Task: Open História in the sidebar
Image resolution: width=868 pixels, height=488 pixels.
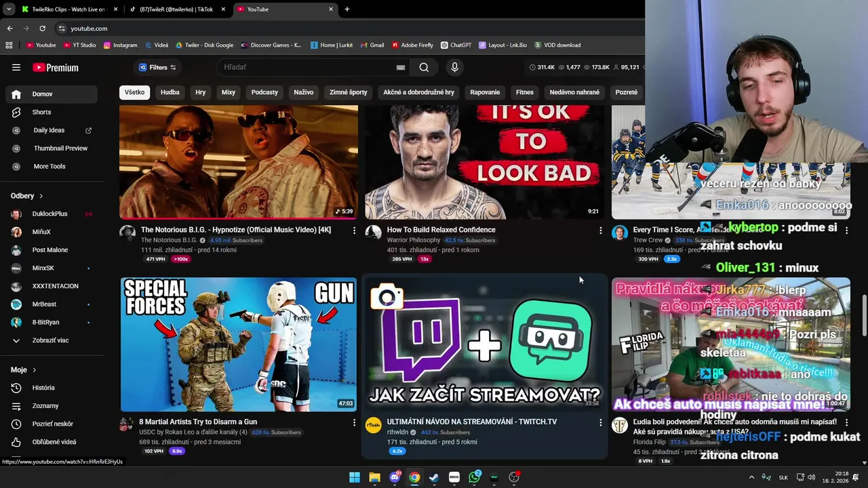Action: pos(52,388)
